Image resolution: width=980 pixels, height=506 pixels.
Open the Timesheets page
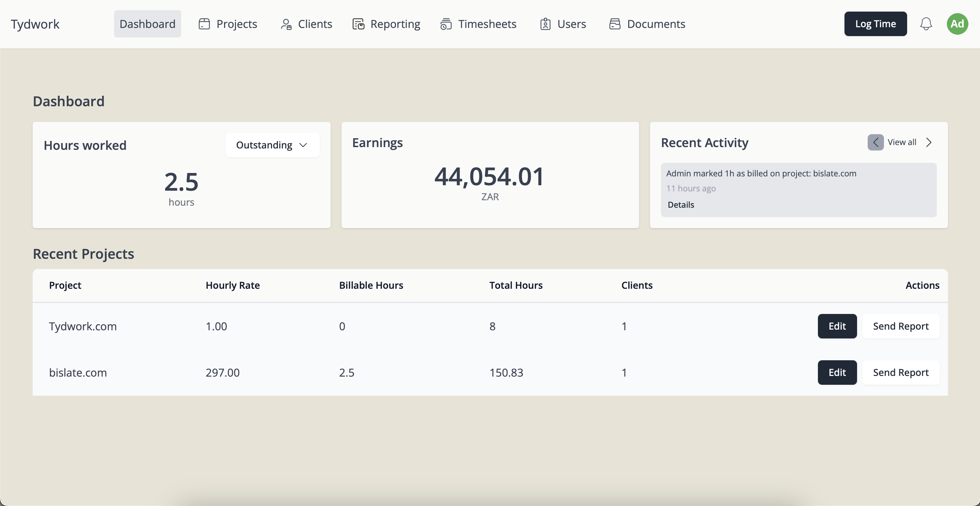click(478, 24)
